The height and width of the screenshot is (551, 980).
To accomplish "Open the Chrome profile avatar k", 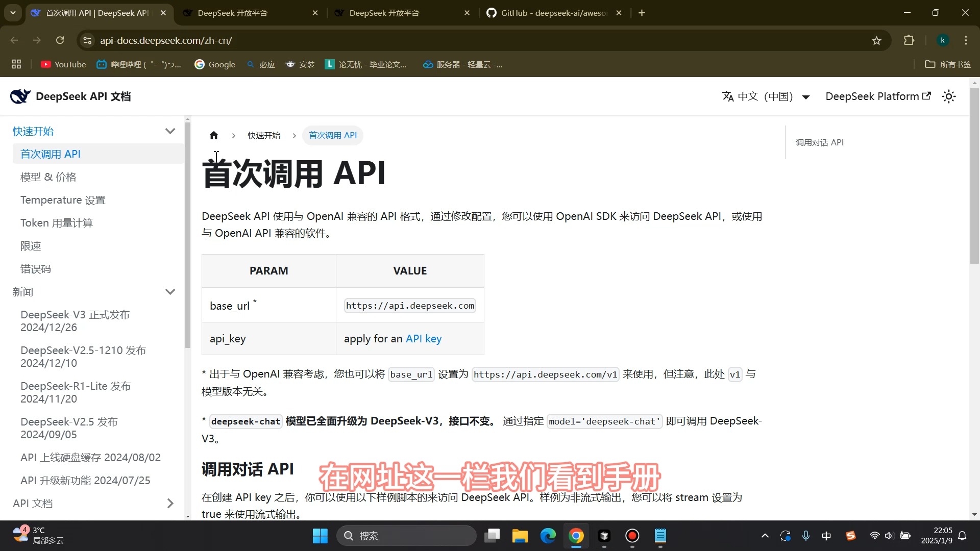I will pyautogui.click(x=943, y=40).
